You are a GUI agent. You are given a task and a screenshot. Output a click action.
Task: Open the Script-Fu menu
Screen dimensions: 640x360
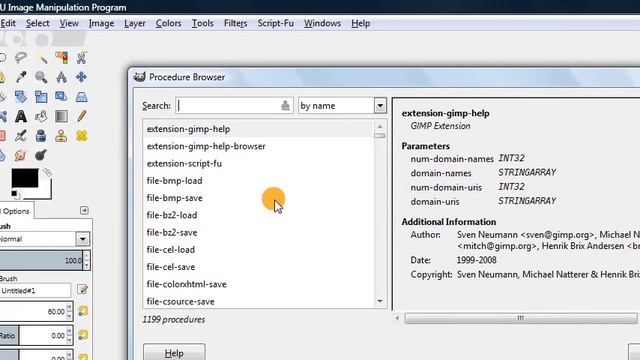click(276, 23)
